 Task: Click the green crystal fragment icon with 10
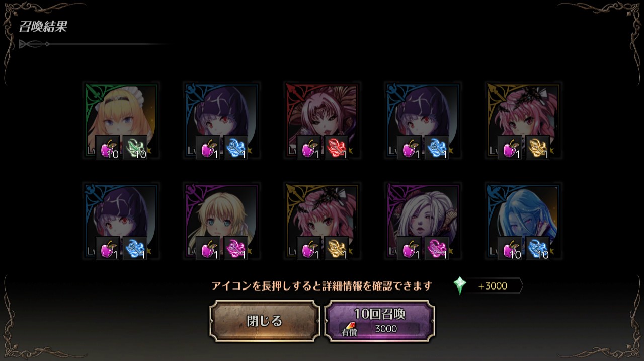pyautogui.click(x=135, y=148)
